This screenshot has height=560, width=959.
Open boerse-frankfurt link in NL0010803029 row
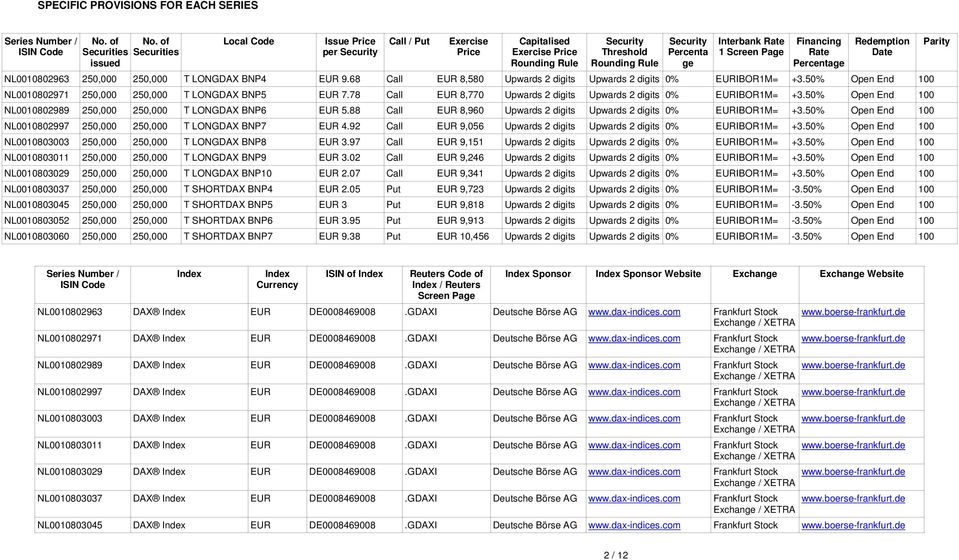click(x=853, y=472)
